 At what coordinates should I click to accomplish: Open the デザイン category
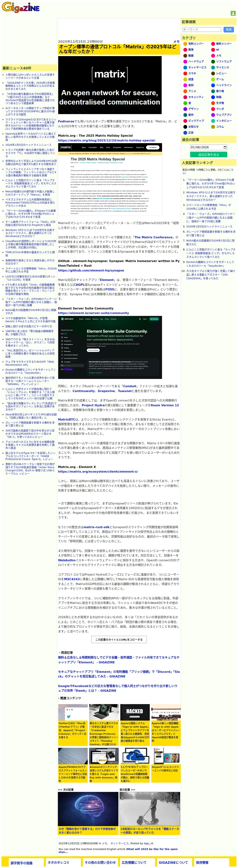pos(194,109)
